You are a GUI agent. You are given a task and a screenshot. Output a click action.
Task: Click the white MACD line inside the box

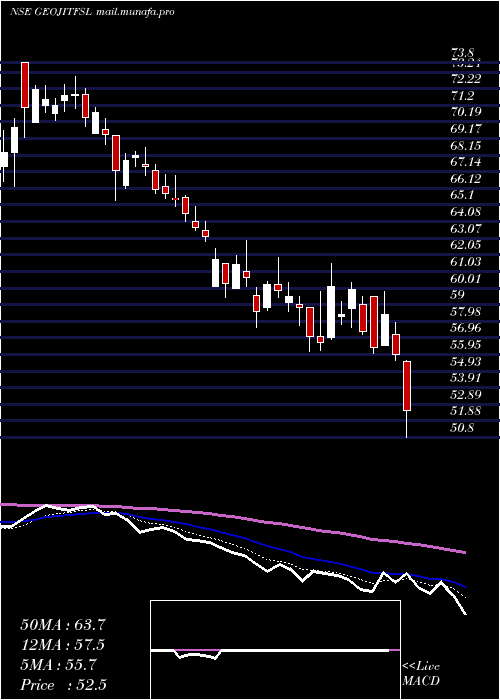click(270, 652)
